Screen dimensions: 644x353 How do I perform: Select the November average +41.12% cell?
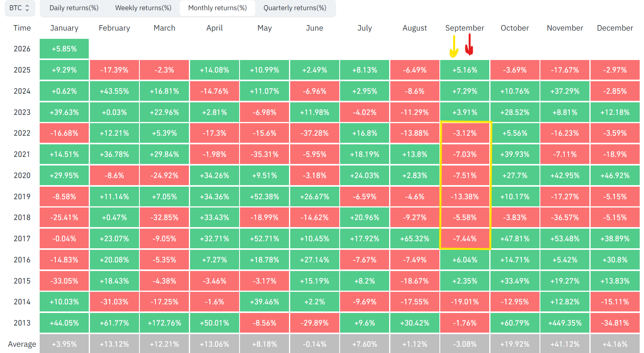(565, 344)
